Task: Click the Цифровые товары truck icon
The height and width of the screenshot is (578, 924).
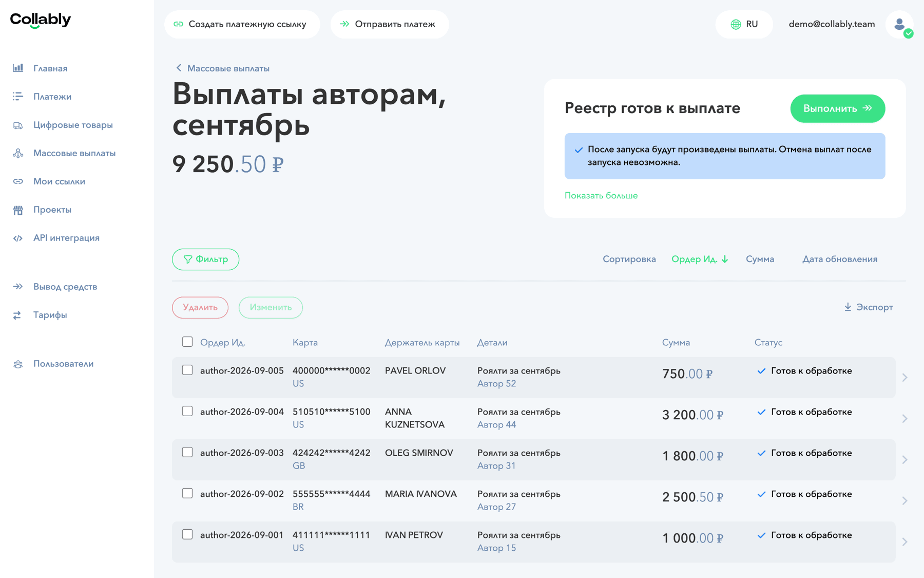Action: pyautogui.click(x=18, y=125)
